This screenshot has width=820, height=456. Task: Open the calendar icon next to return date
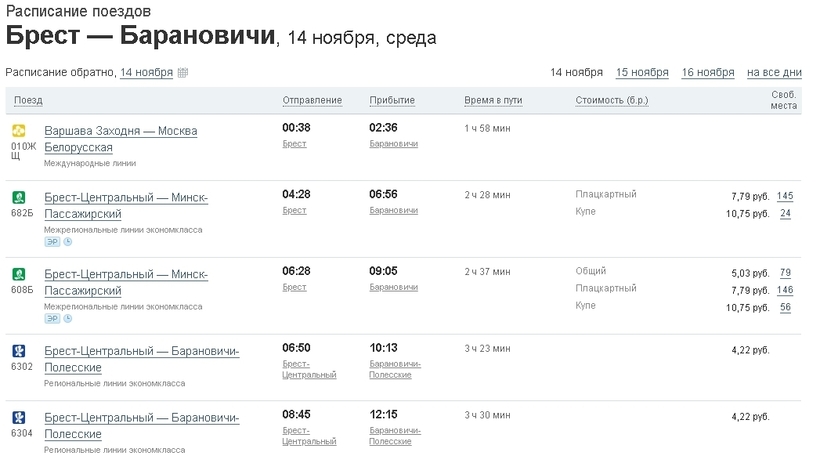pyautogui.click(x=183, y=73)
